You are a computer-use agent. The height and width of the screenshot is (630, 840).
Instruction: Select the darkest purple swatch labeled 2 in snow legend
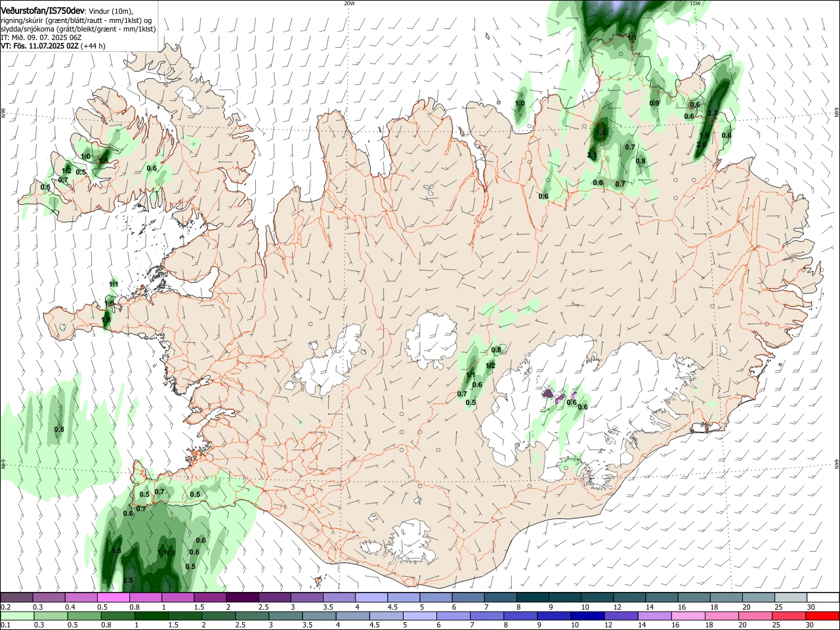(x=242, y=597)
